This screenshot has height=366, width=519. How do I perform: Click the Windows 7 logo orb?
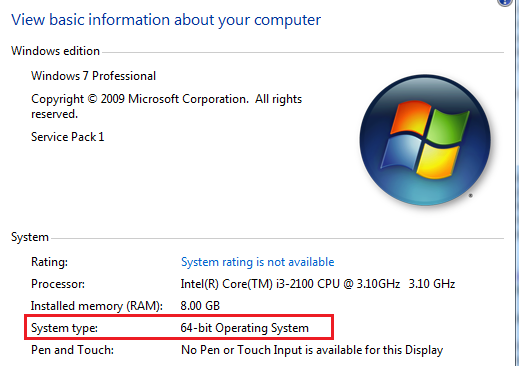coord(425,140)
